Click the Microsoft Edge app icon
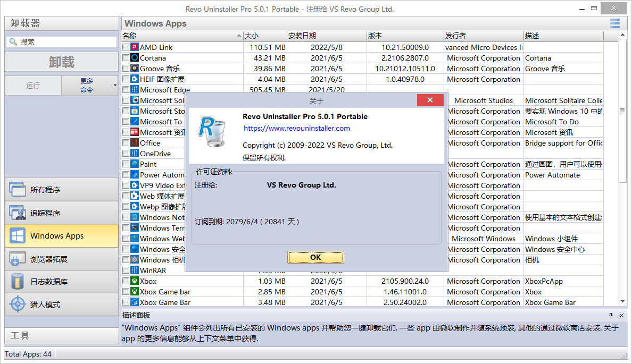This screenshot has height=364, width=632. [x=135, y=90]
